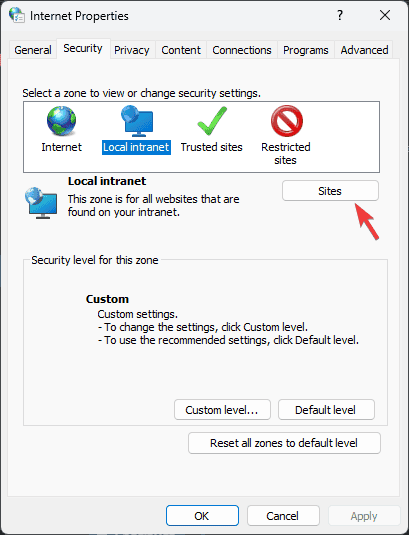Click the question mark help icon
Image resolution: width=409 pixels, height=535 pixels.
pos(340,15)
